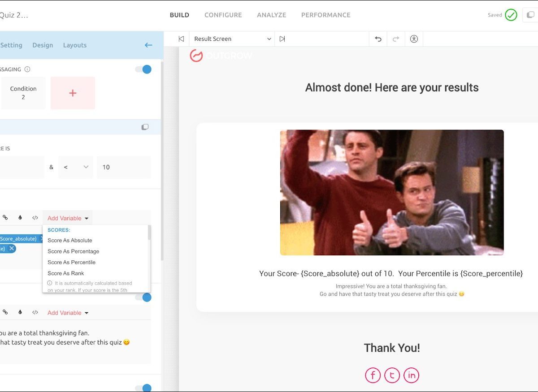Select Score As Percentage from the variable list

[x=73, y=251]
